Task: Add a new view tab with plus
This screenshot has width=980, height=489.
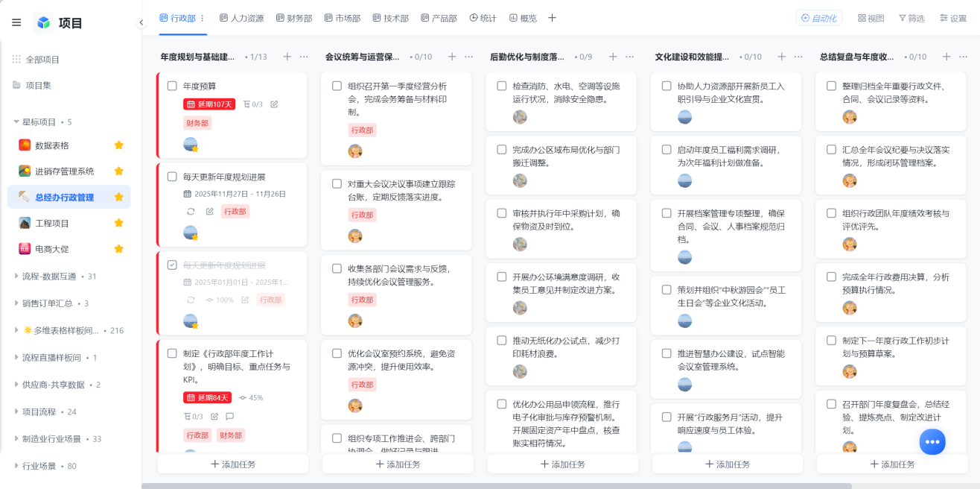Action: (552, 18)
